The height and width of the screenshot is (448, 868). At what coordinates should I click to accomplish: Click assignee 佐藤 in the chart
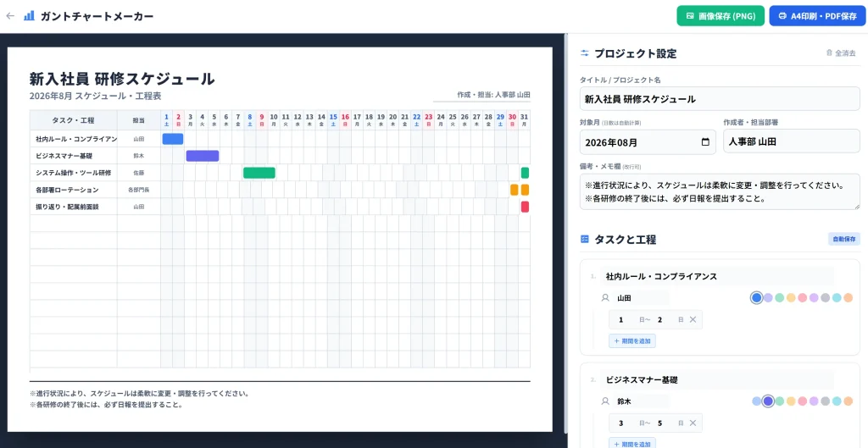coord(138,173)
